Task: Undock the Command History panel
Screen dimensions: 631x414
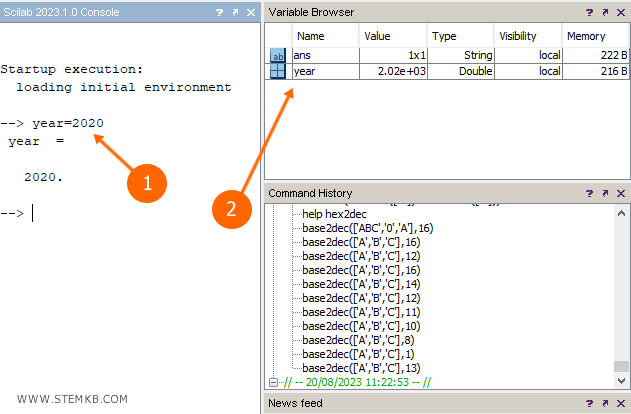Action: (x=605, y=193)
